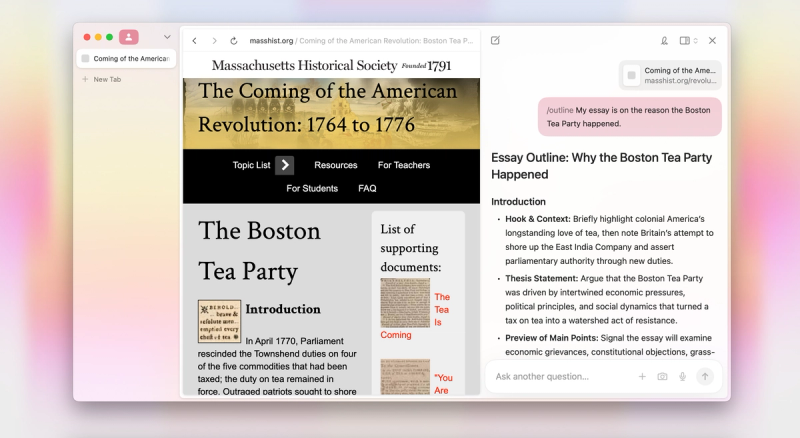Viewport: 800px width, 438px height.
Task: Open the attached Coming of the Ame... page chip
Action: point(670,75)
